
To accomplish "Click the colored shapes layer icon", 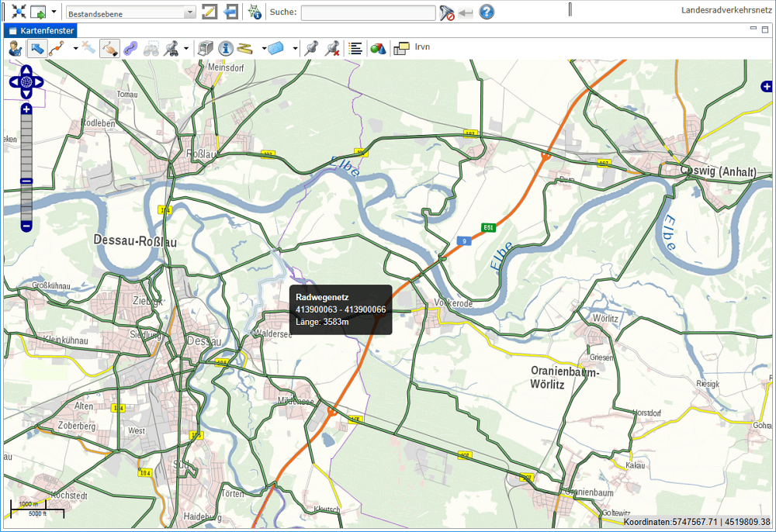I will coord(377,48).
